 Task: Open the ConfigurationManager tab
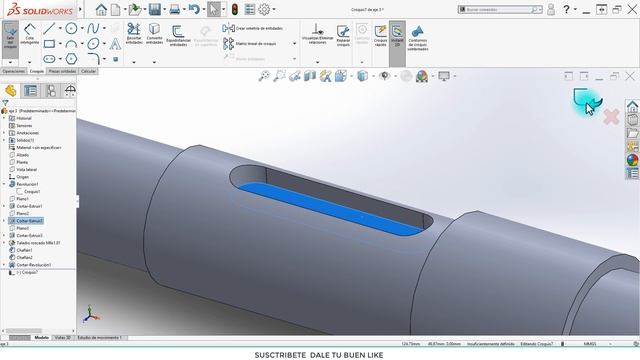click(x=51, y=91)
